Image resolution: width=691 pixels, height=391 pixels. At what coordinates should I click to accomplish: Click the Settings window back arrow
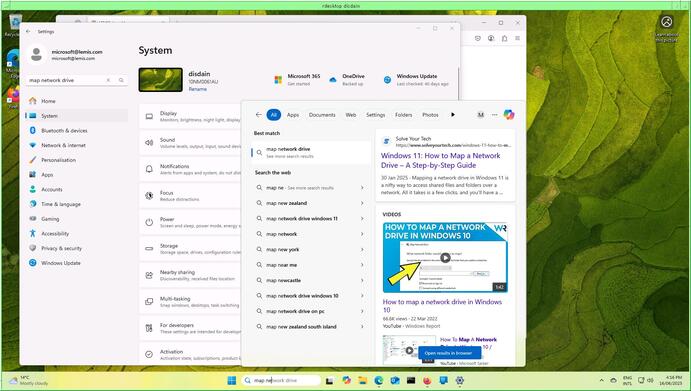pyautogui.click(x=28, y=32)
